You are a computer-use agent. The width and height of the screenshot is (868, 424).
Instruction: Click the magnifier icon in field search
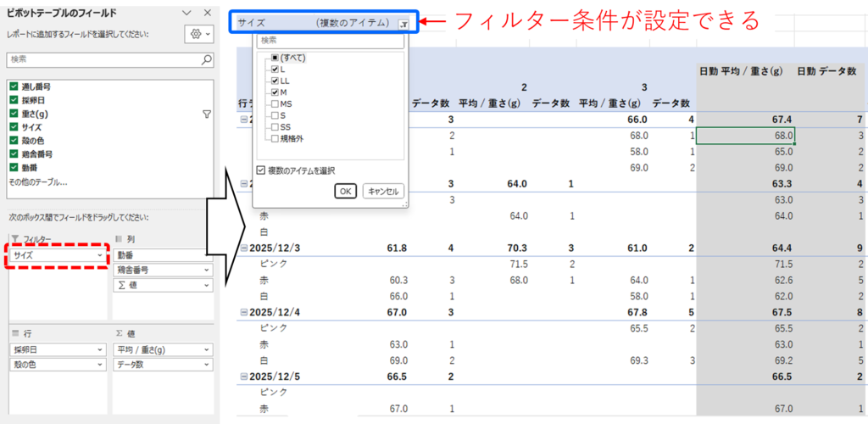206,60
